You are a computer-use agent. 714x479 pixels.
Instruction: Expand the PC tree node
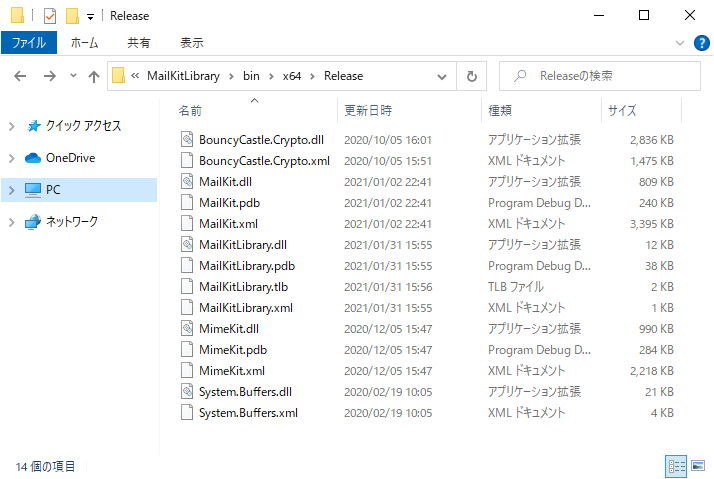click(x=12, y=190)
